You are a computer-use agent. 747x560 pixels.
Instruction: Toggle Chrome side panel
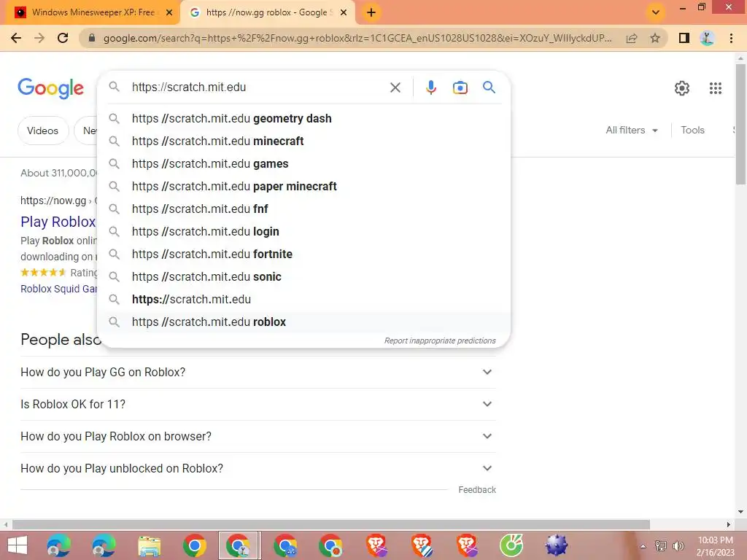pyautogui.click(x=684, y=38)
